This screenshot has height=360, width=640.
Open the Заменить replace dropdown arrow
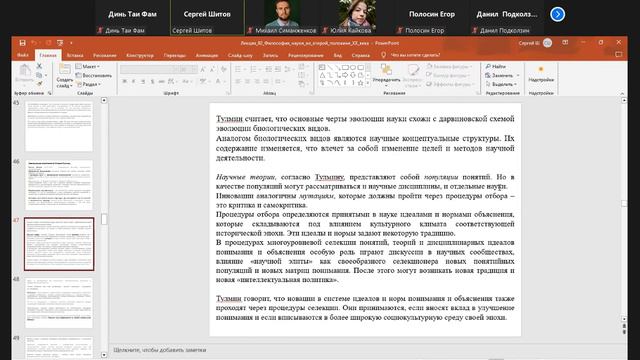(518, 76)
